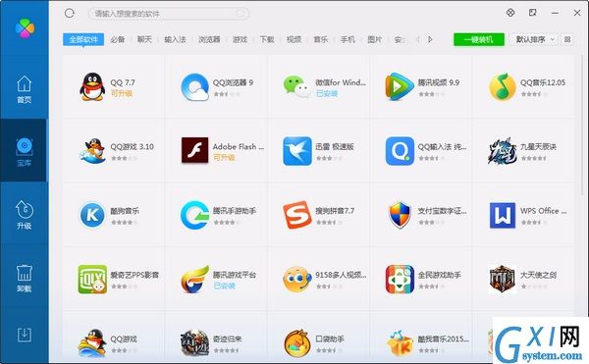Click the Adobe Flash icon
This screenshot has width=589, height=364.
[194, 150]
